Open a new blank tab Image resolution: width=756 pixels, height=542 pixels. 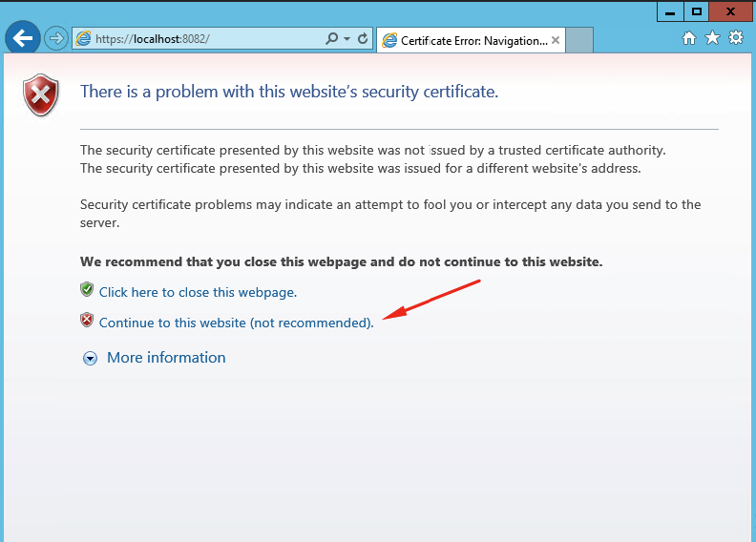pyautogui.click(x=579, y=40)
